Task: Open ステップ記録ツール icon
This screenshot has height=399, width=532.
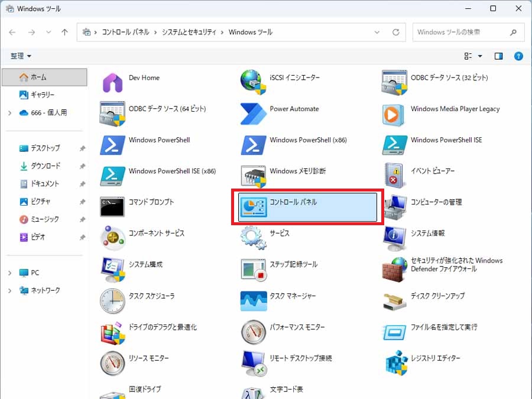Action: (253, 270)
